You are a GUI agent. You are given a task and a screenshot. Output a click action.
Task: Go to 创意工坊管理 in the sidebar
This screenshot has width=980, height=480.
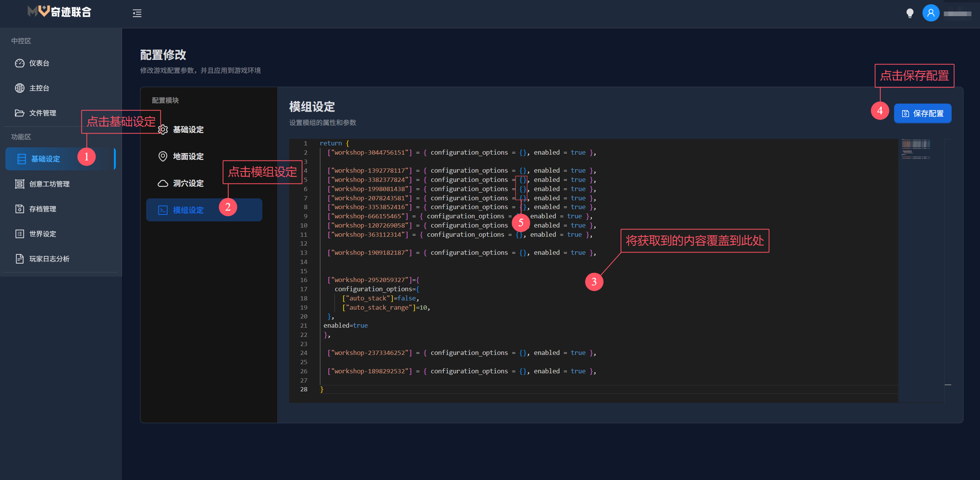click(x=49, y=184)
